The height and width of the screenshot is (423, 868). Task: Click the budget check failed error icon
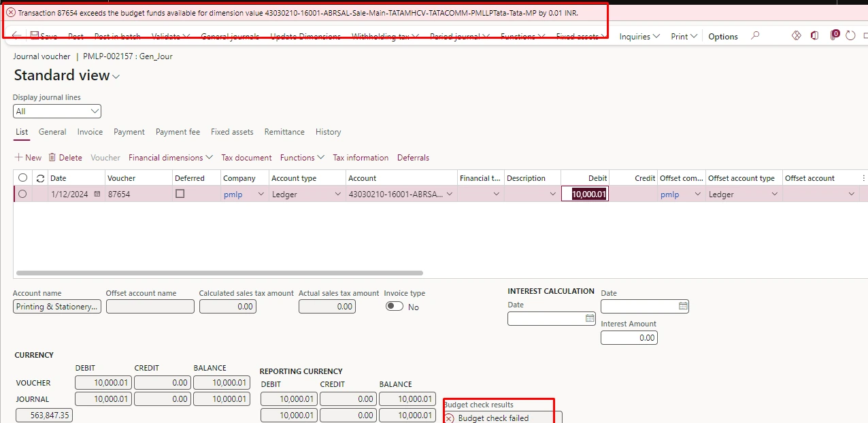(x=449, y=418)
